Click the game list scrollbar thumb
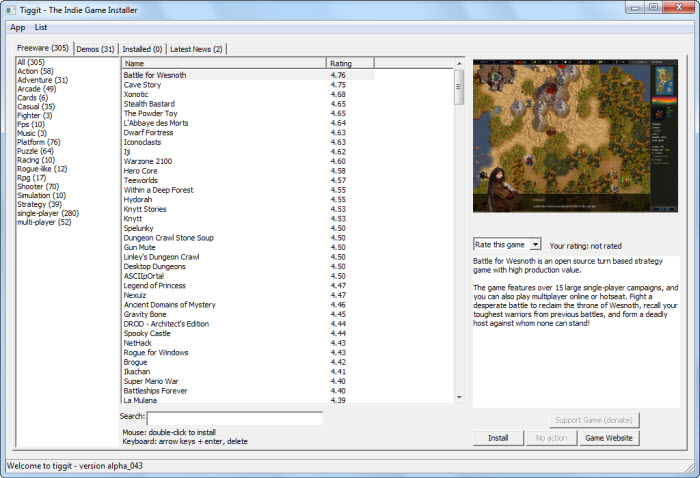This screenshot has height=478, width=700. click(x=458, y=87)
